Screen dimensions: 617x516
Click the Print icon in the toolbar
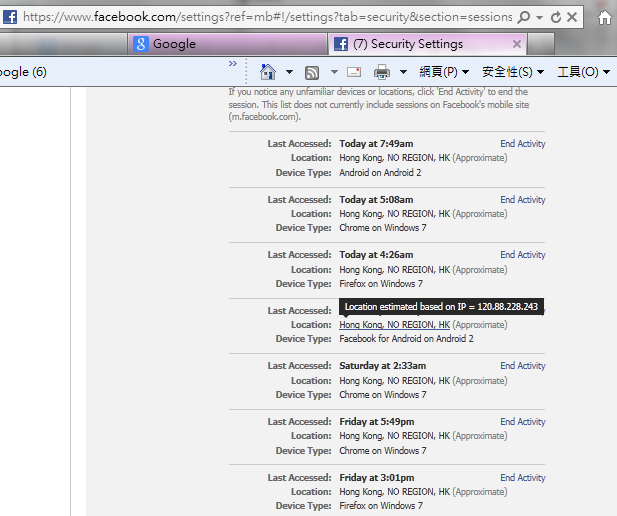[x=381, y=72]
